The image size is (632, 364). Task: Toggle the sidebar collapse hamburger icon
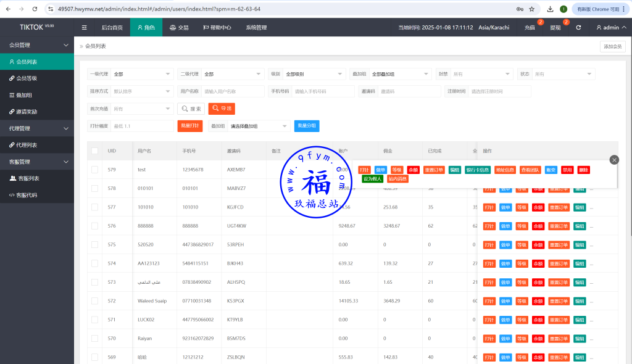85,28
